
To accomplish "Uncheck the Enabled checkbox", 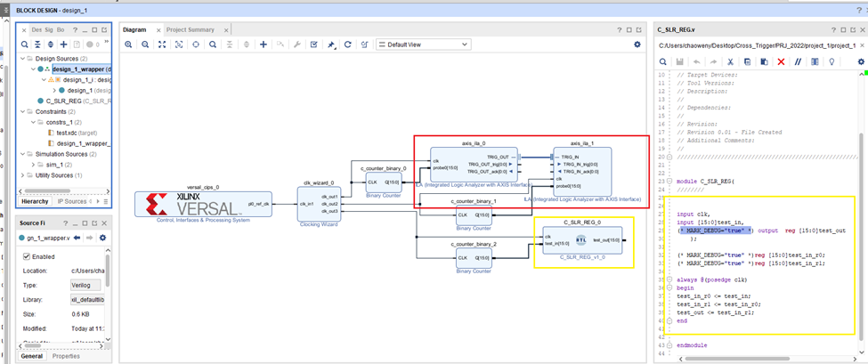I will [x=27, y=256].
